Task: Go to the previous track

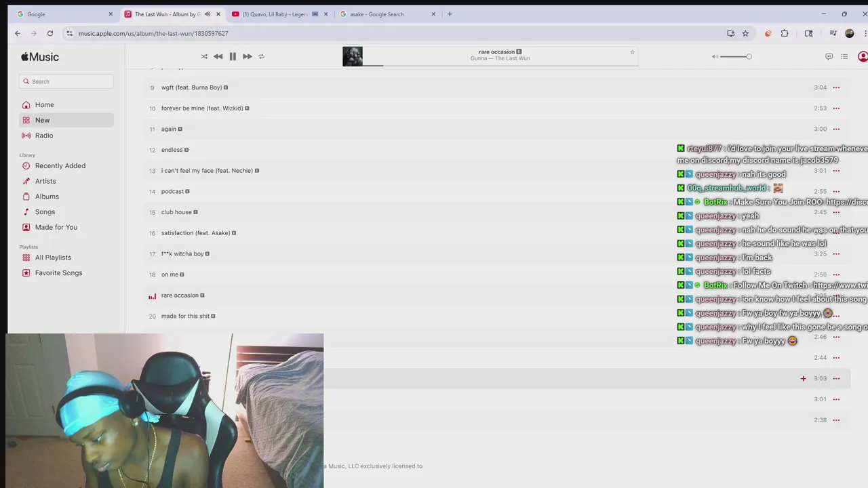Action: pos(218,56)
